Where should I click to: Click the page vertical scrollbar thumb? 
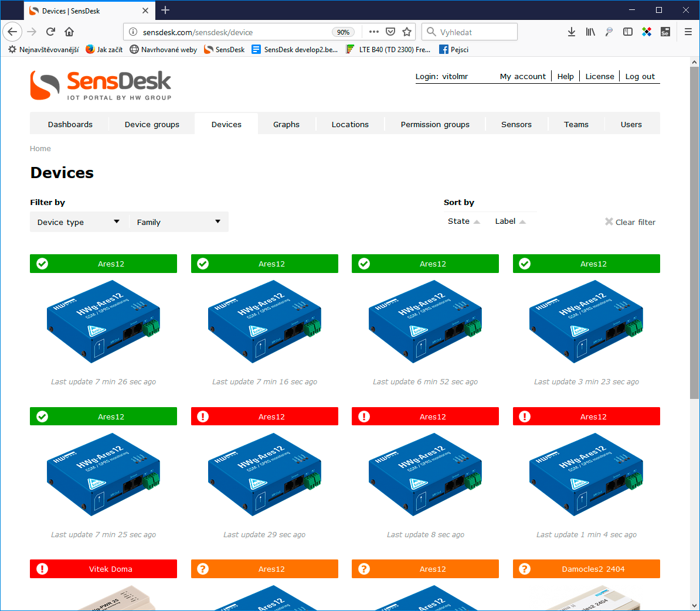pos(694,233)
